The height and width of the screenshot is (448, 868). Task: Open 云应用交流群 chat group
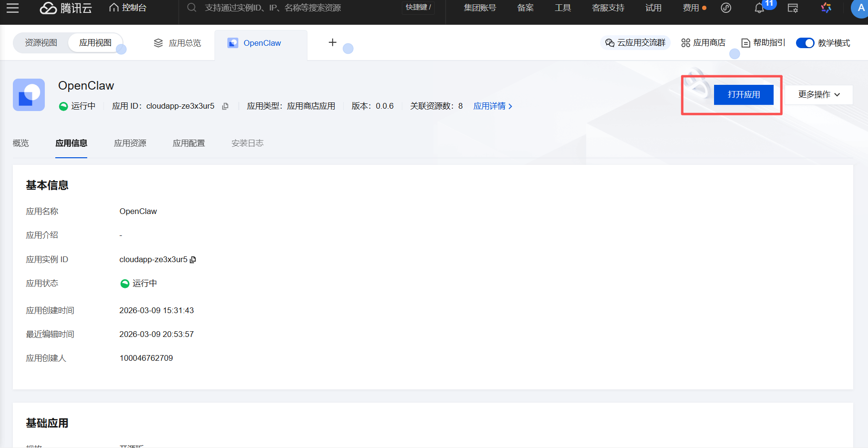pyautogui.click(x=635, y=43)
